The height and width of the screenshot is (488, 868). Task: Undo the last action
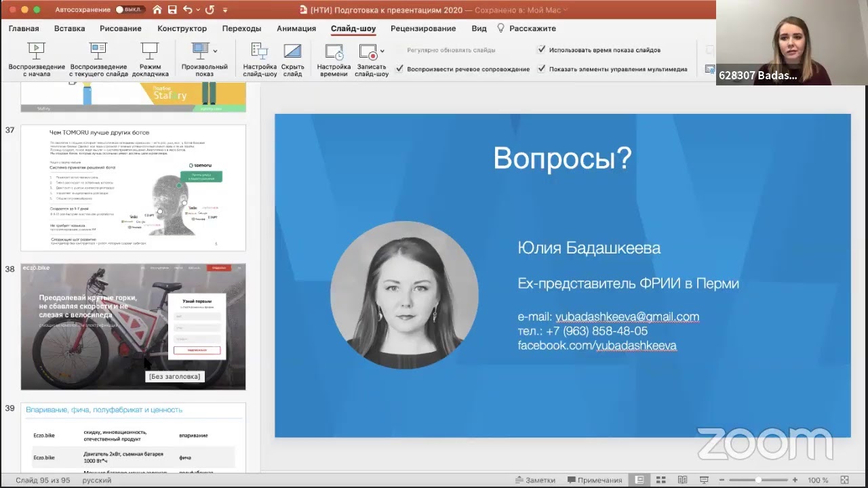click(x=187, y=10)
